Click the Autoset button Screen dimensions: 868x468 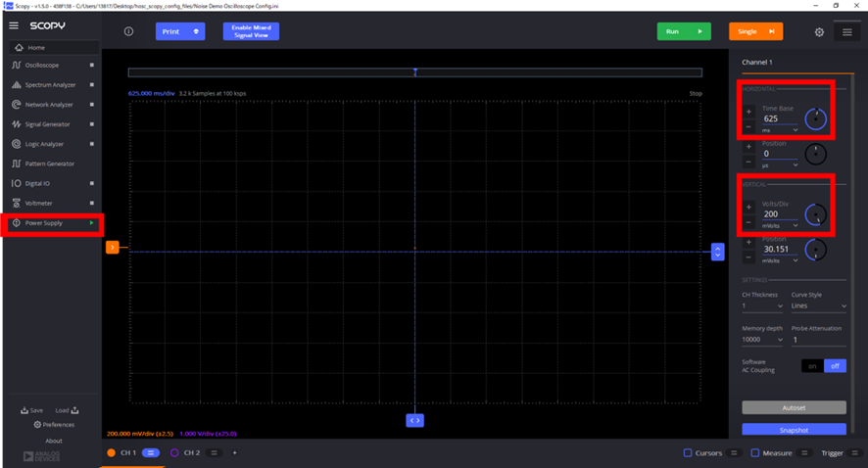point(794,407)
